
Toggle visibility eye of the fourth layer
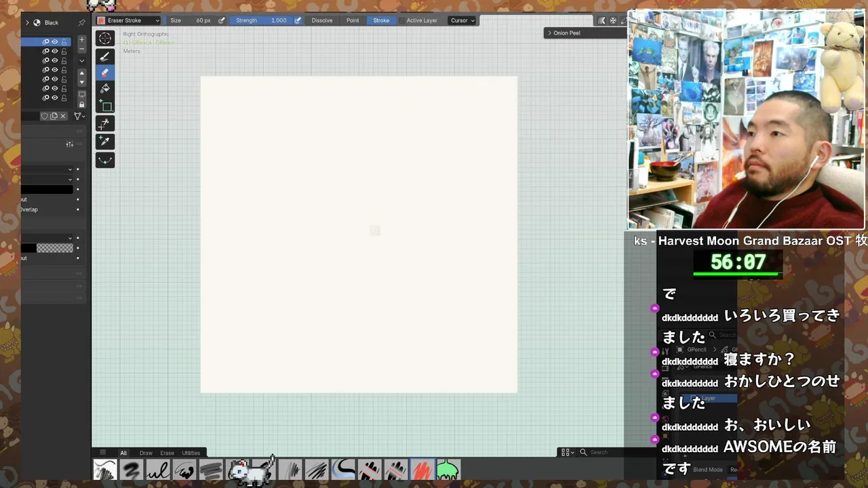pyautogui.click(x=55, y=70)
